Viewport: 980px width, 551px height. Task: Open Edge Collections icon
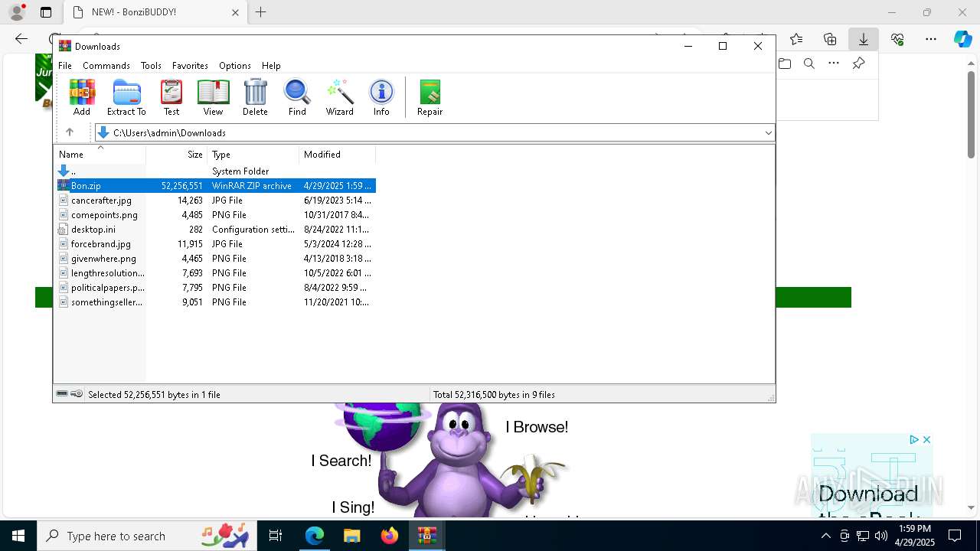coord(830,39)
